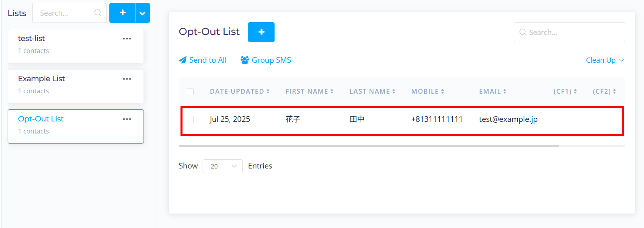Check the box for the Jul 25, 2025 contact row
The width and height of the screenshot is (644, 228).
(191, 119)
